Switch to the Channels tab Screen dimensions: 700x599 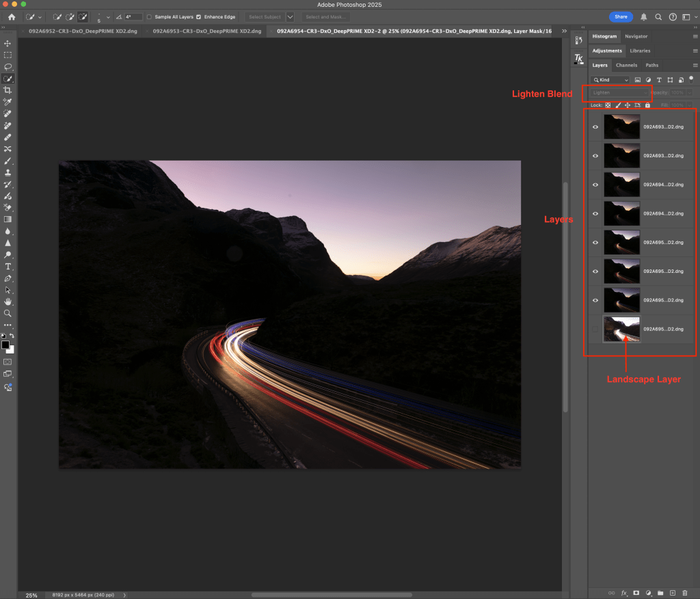click(x=626, y=65)
